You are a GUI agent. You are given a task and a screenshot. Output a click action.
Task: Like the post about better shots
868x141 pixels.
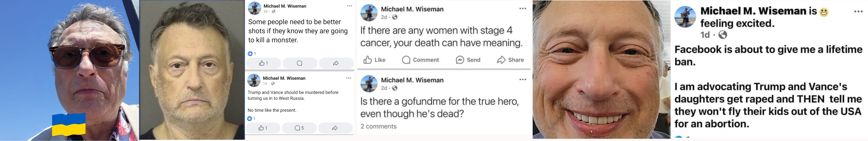point(263,63)
